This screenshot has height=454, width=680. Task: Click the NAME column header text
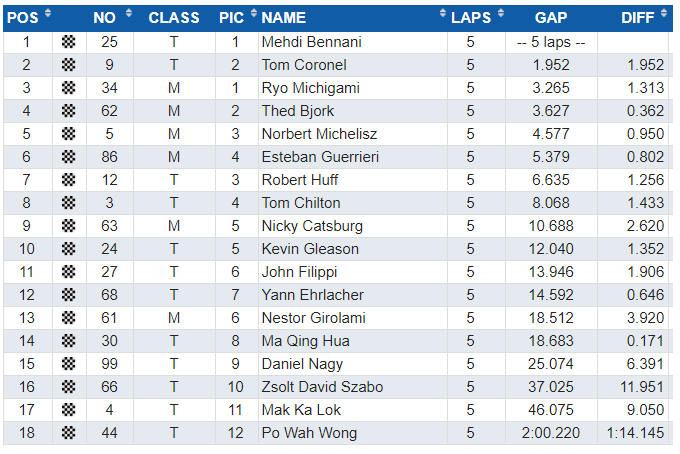point(284,18)
